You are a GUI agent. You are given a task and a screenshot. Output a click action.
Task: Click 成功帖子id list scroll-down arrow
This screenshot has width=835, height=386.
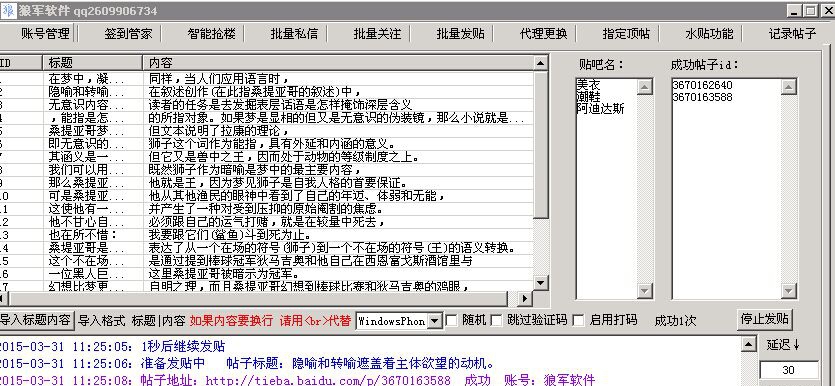pyautogui.click(x=789, y=291)
